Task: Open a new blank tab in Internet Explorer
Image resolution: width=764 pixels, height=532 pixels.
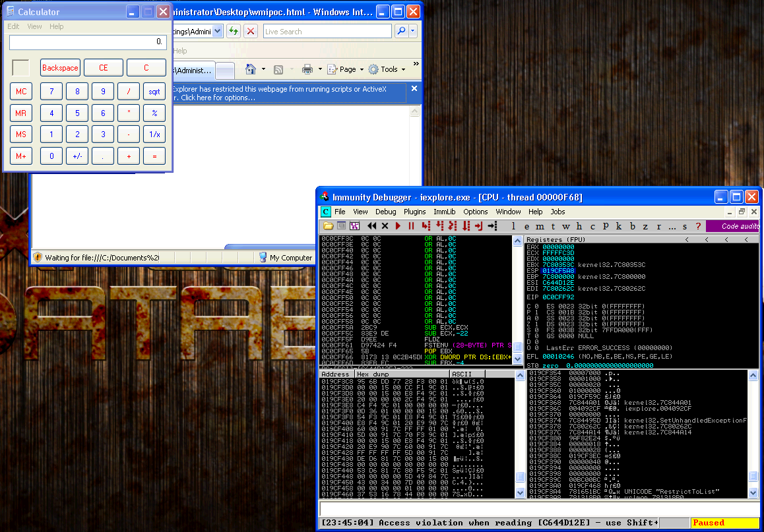Action: tap(224, 71)
